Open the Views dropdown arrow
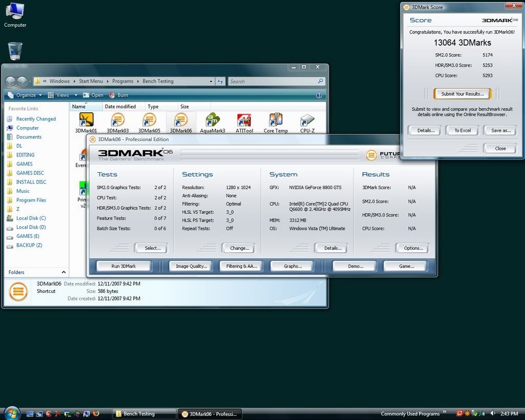The height and width of the screenshot is (420, 525). click(76, 95)
